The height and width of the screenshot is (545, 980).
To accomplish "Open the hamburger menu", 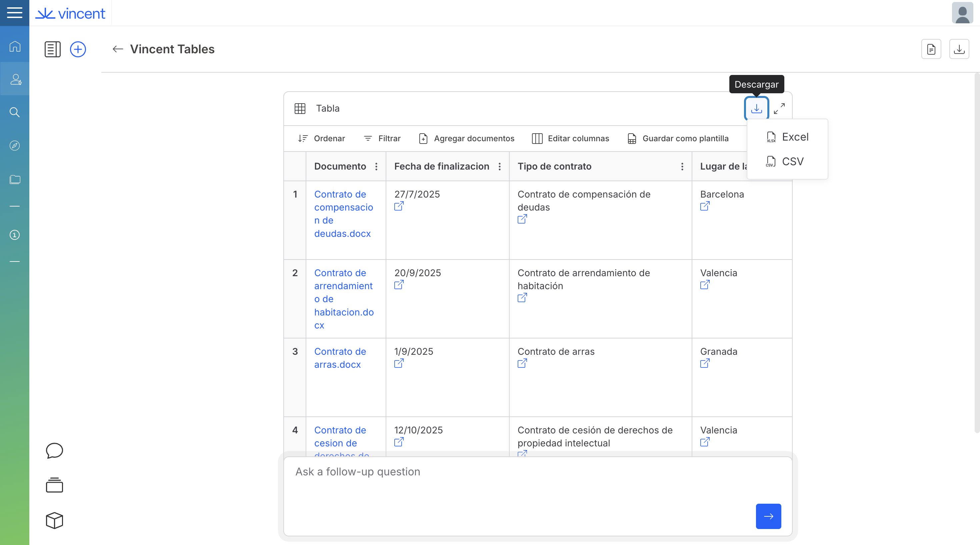I will click(x=14, y=13).
